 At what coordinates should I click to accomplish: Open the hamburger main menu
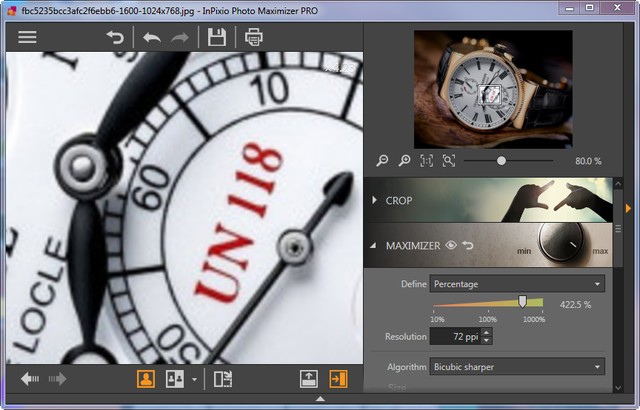[27, 37]
